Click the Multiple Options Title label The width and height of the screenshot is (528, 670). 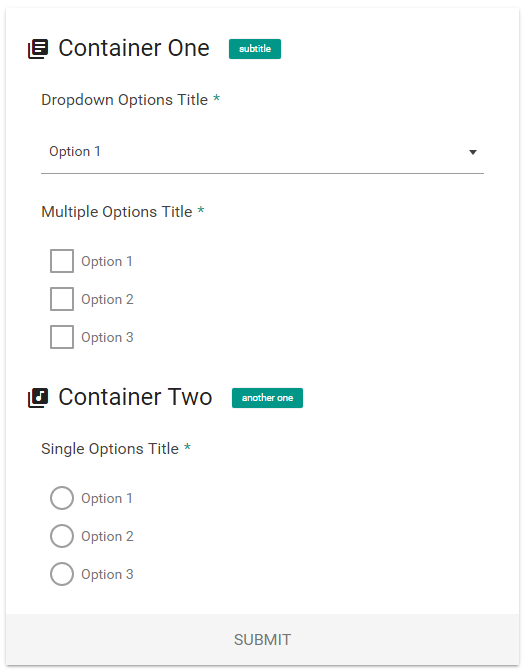coord(117,212)
